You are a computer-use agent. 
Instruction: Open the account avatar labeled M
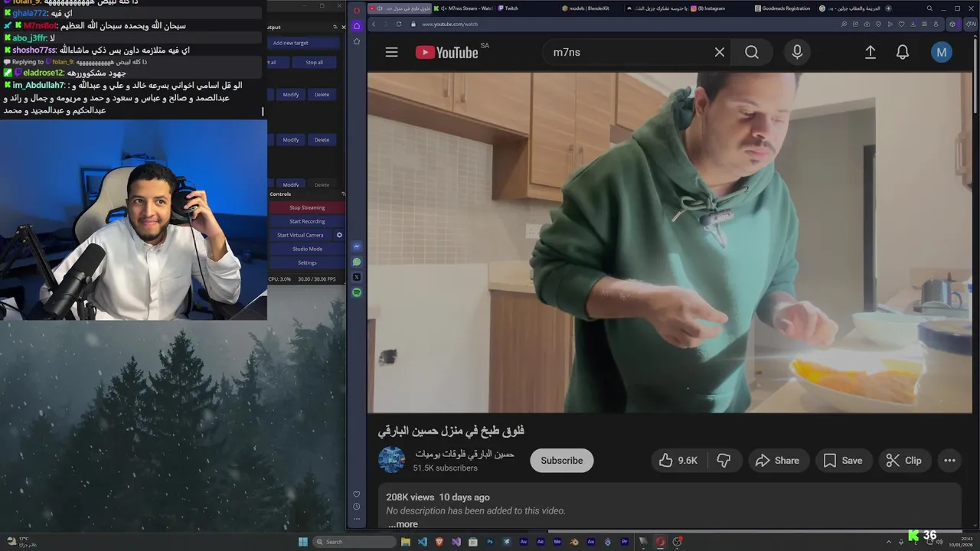(941, 52)
